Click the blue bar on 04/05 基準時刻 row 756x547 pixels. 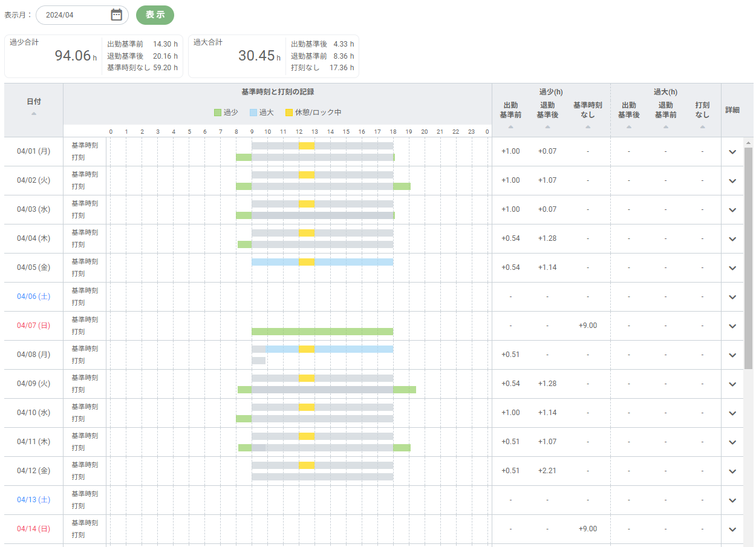tap(322, 262)
